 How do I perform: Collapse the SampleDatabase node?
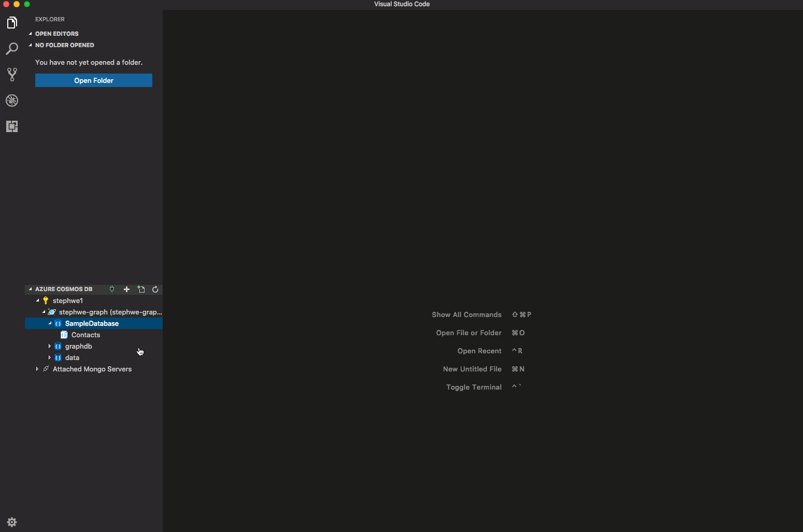50,323
